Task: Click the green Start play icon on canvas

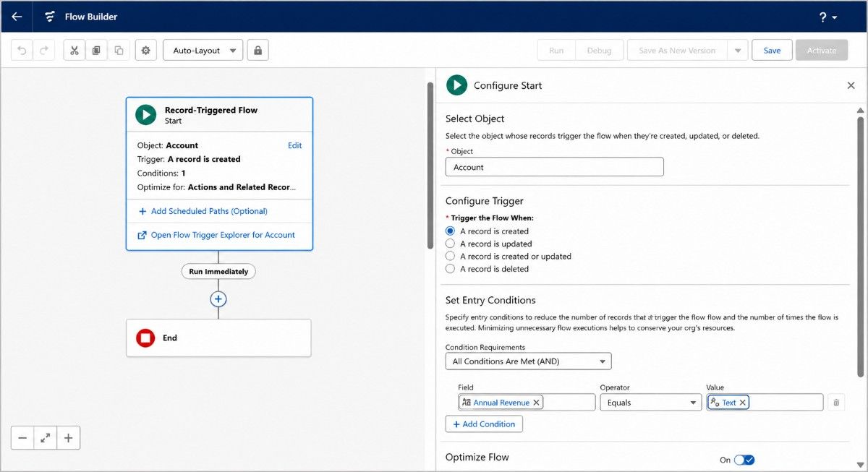Action: click(145, 115)
